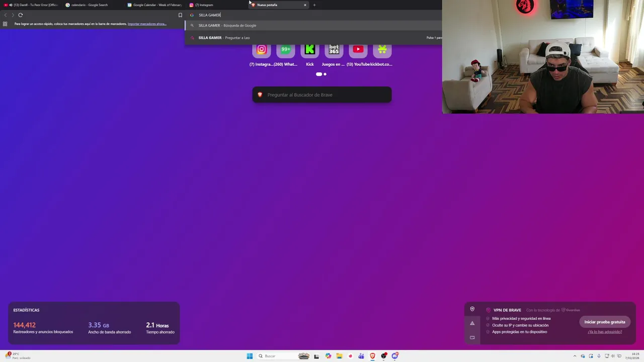Click the address bar with SILLA GAMER

click(x=314, y=15)
